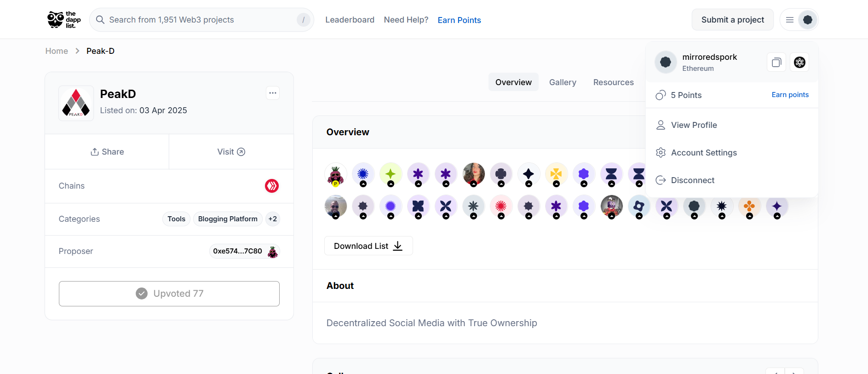
Task: Click the Peak-D breadcrumb text
Action: point(100,51)
